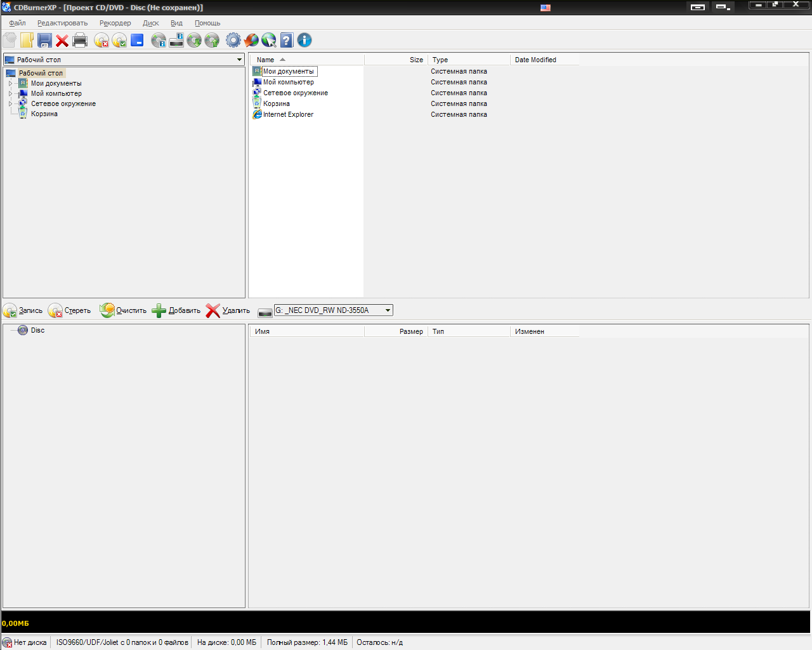This screenshot has height=650, width=812.
Task: Click the printer icon in the toolbar
Action: click(80, 40)
